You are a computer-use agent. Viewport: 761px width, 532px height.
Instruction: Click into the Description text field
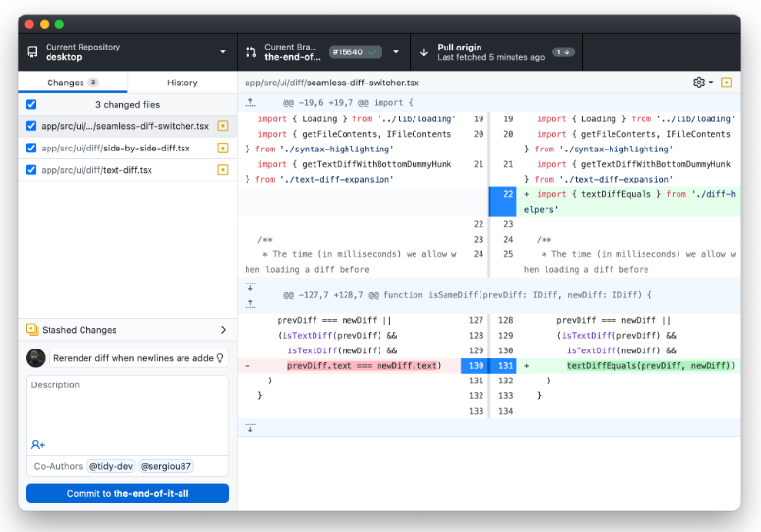(x=128, y=407)
